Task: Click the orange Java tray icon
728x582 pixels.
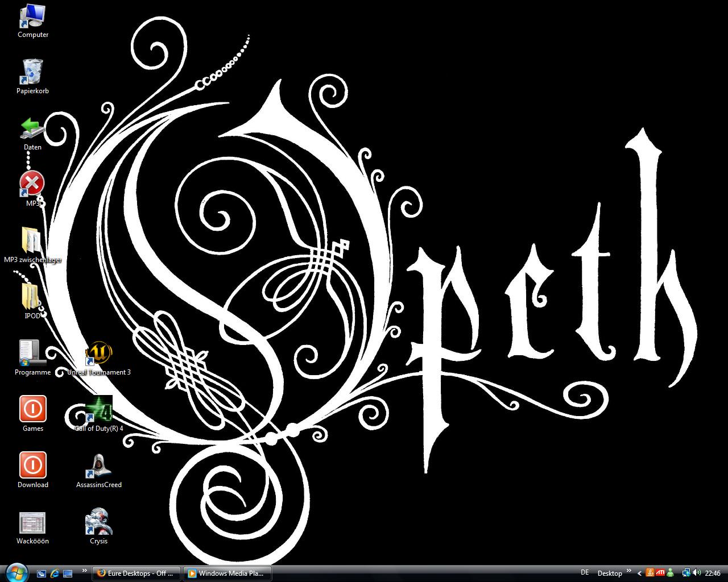Action: click(650, 573)
